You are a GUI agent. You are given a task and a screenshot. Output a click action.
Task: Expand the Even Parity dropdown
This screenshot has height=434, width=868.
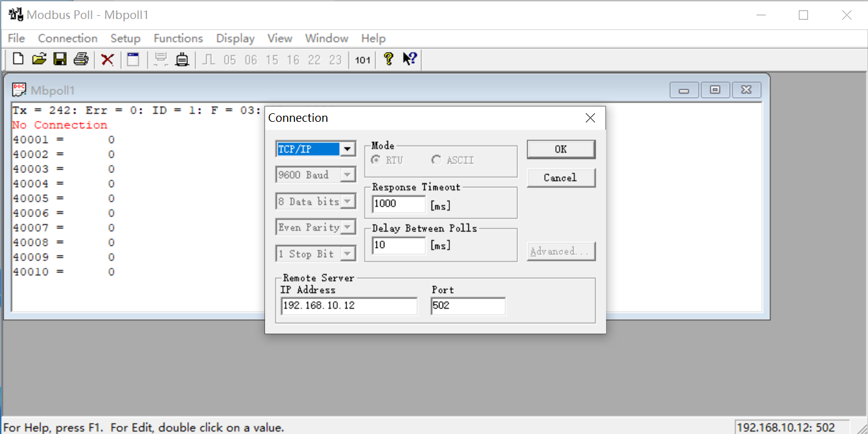pyautogui.click(x=348, y=228)
